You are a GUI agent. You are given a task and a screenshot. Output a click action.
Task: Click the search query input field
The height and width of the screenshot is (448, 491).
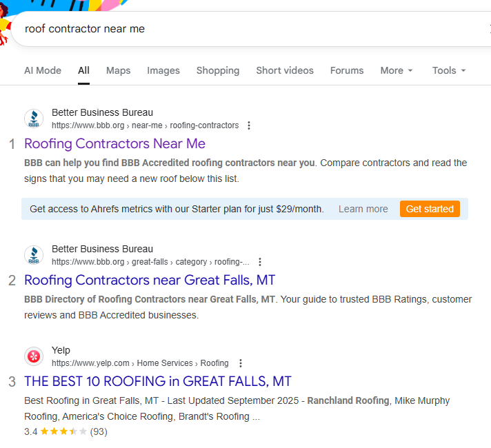[x=241, y=29]
